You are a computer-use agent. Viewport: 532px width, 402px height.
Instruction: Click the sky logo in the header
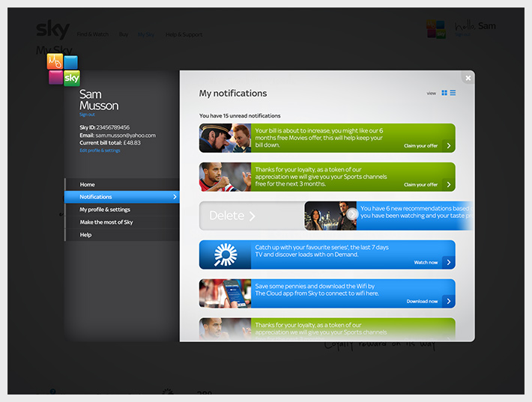point(52,29)
